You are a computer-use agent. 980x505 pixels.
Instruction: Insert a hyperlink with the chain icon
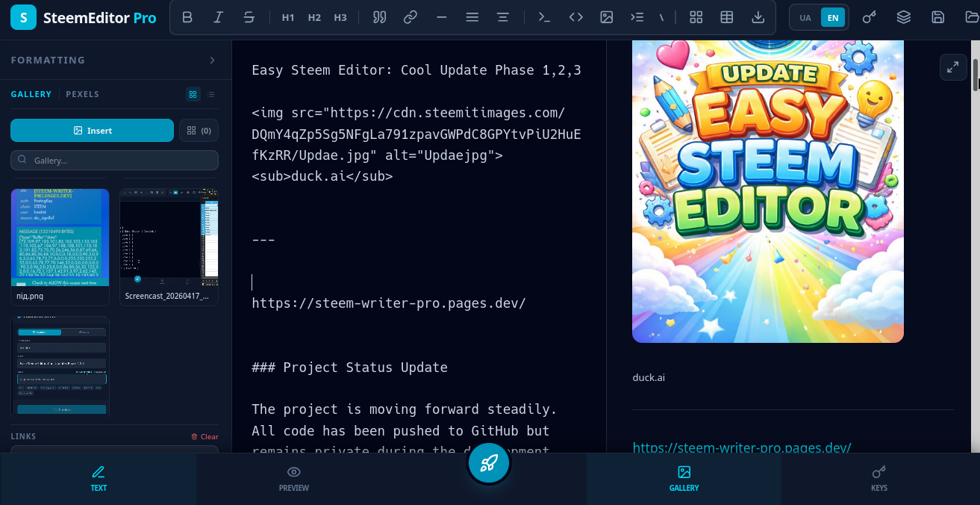tap(410, 17)
